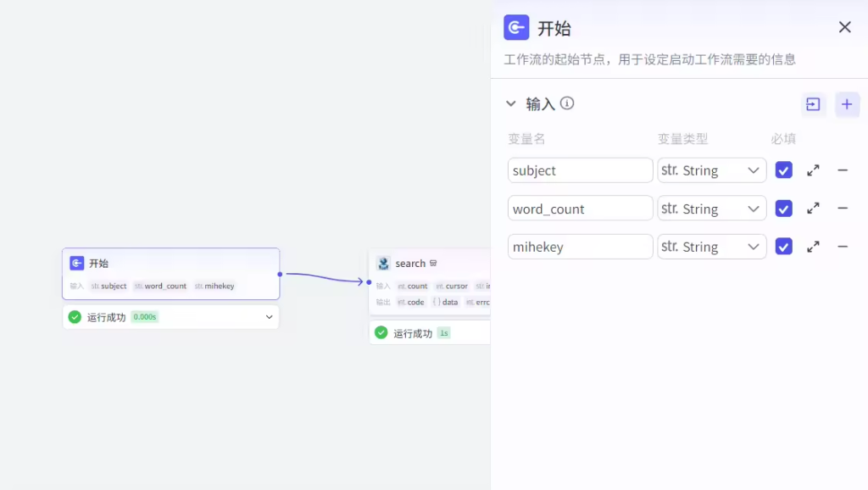This screenshot has width=868, height=490.
Task: Click the import variables icon in 输入 header
Action: pyautogui.click(x=813, y=104)
